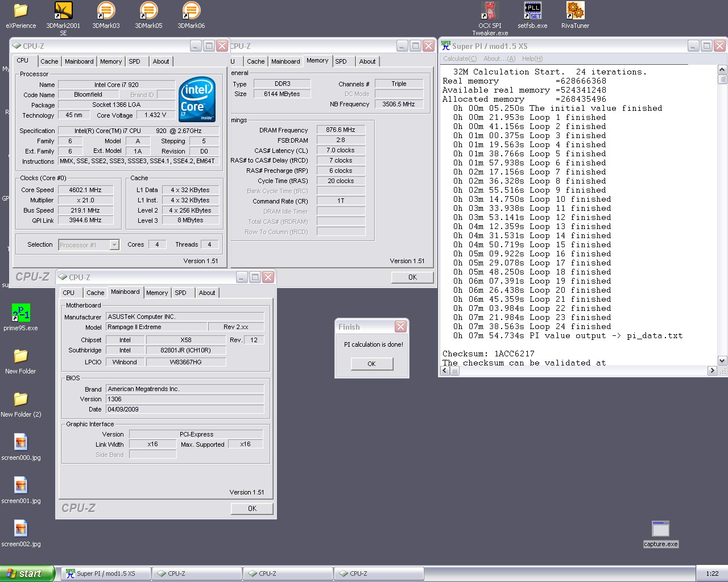Open the prime95.exe desktop icon
This screenshot has height=582, width=728.
pyautogui.click(x=20, y=318)
